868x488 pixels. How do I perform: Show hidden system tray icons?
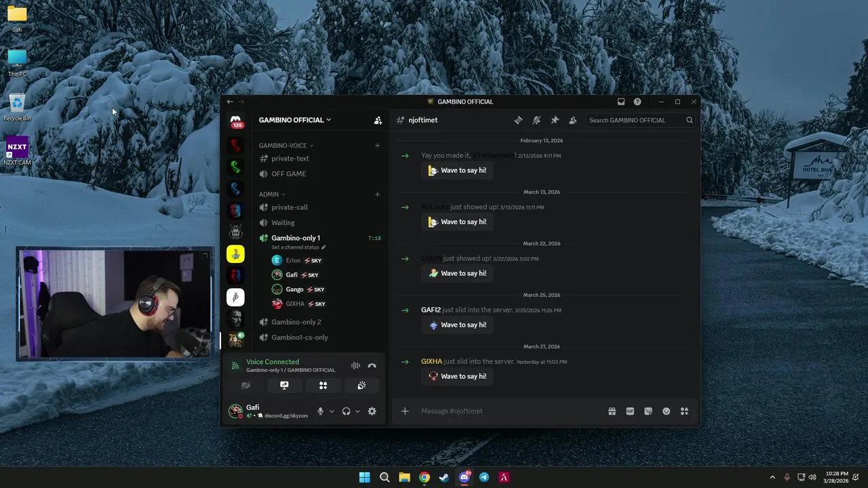pyautogui.click(x=772, y=477)
